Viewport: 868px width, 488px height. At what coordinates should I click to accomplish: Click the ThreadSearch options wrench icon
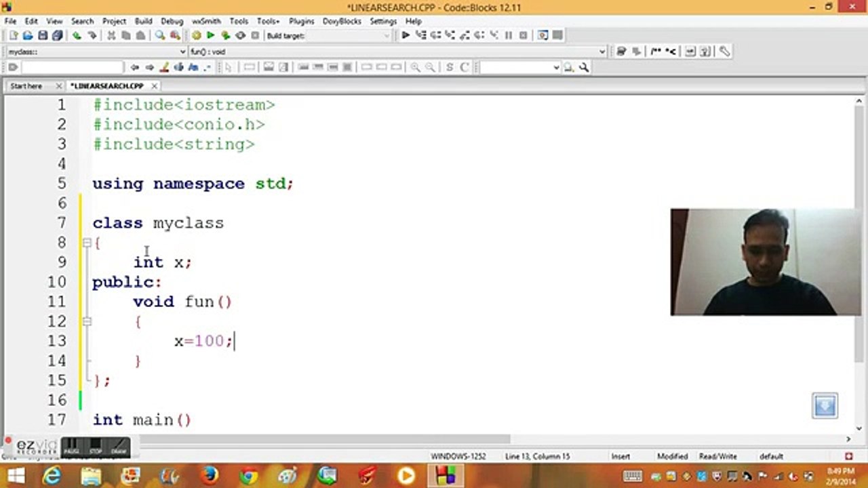coord(584,67)
